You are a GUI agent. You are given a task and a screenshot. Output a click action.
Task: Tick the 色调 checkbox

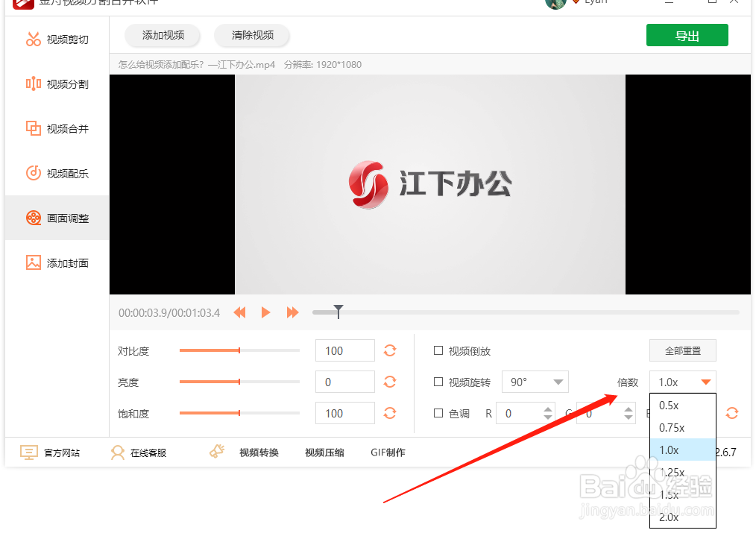pos(438,413)
